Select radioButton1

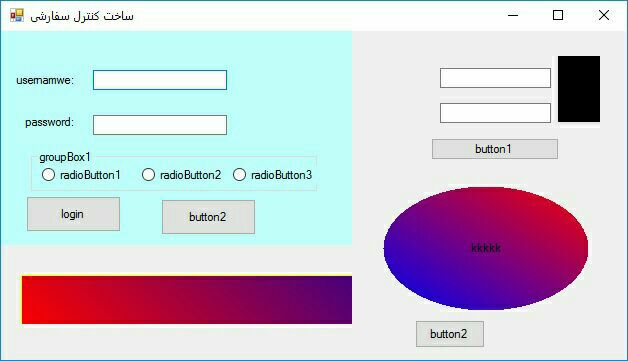pyautogui.click(x=81, y=175)
